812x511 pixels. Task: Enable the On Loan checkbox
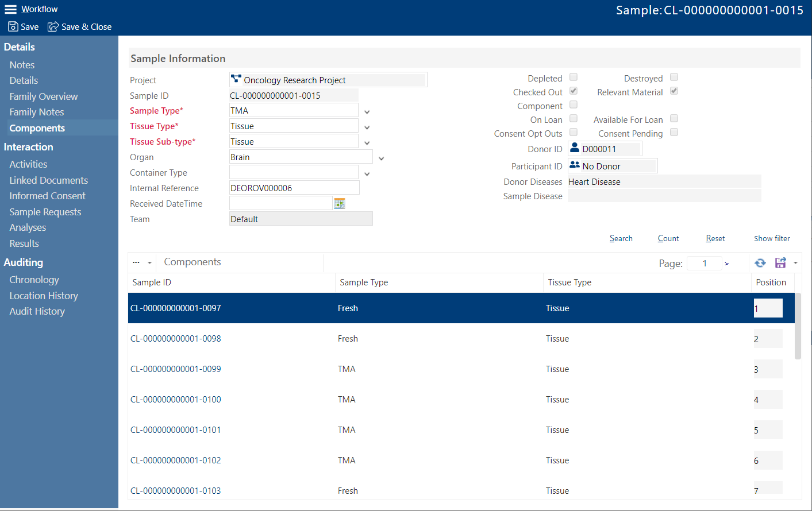click(x=573, y=119)
